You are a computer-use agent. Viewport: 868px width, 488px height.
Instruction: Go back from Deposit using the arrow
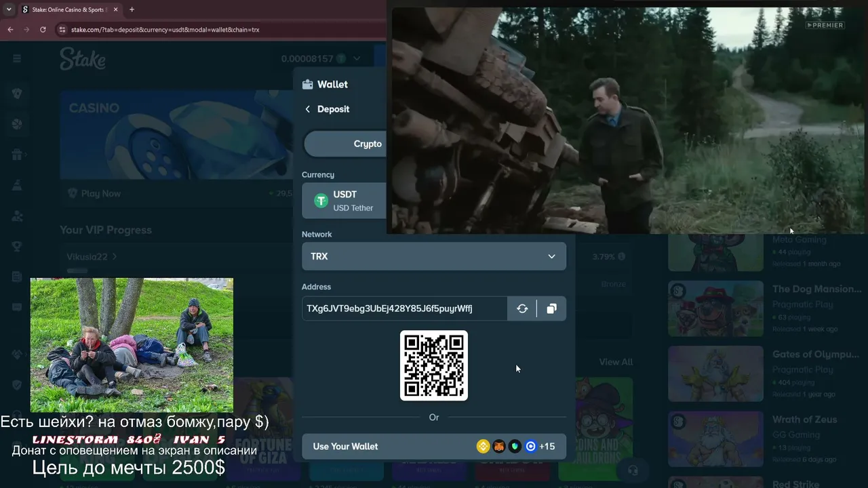308,109
